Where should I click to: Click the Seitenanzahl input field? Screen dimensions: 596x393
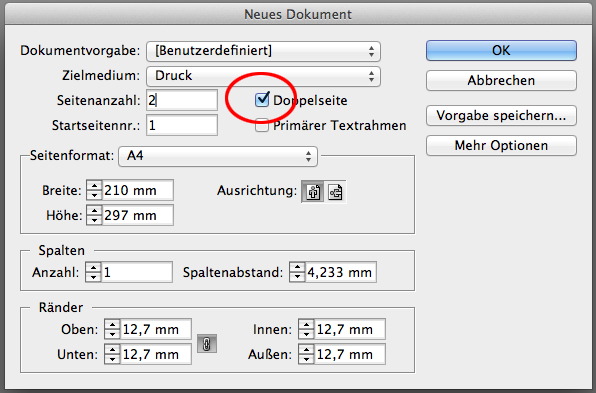click(x=182, y=100)
